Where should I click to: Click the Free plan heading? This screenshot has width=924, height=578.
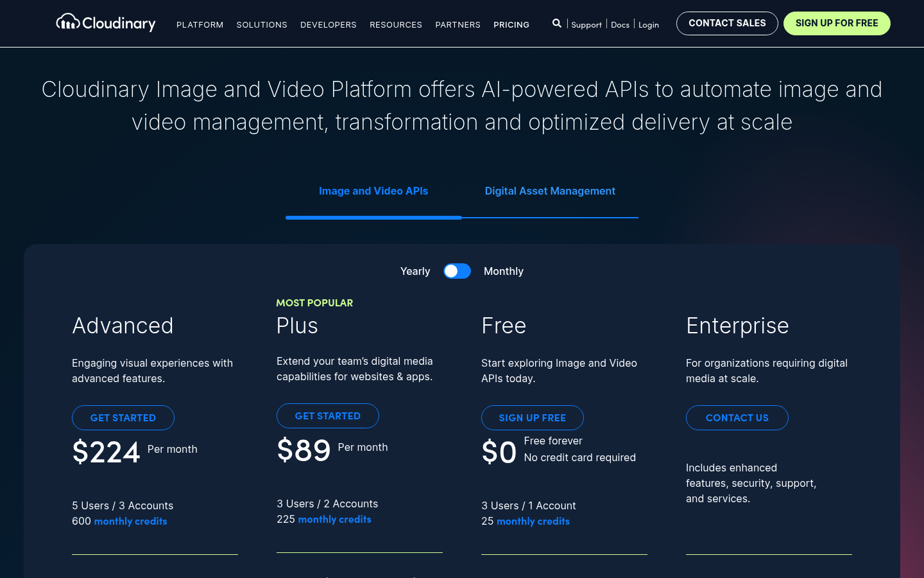point(504,326)
